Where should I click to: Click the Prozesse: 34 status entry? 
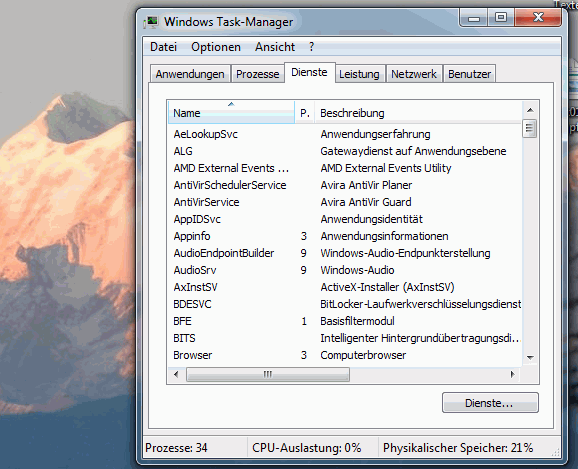click(176, 448)
